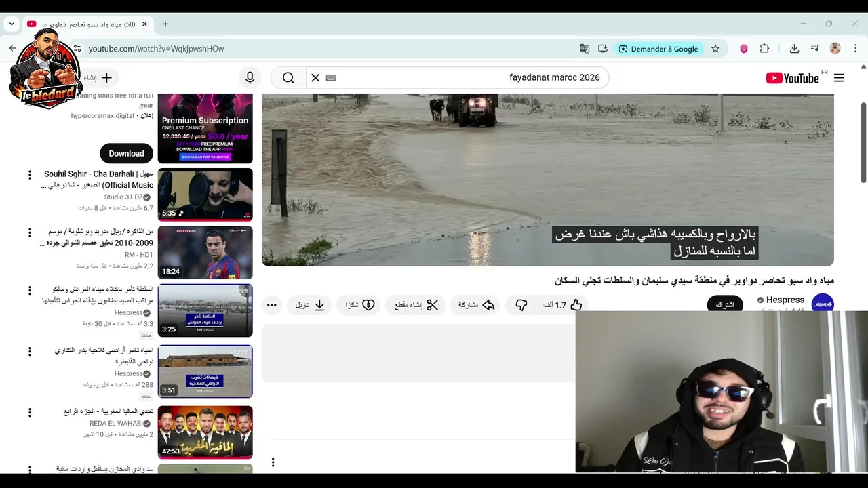Open the 3:51 Hespress farmland flood thumbnail
The height and width of the screenshot is (488, 868).
tap(205, 371)
